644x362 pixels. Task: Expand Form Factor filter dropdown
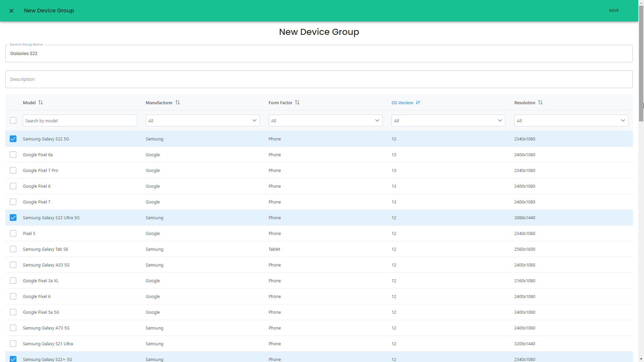(325, 121)
